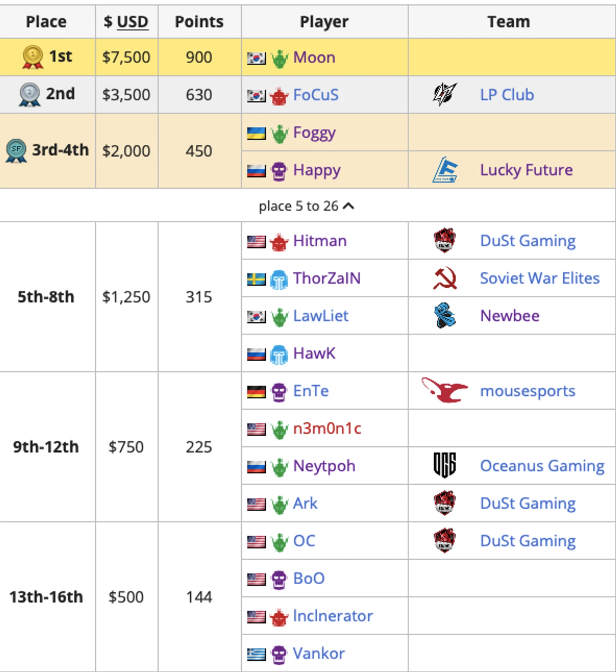Image resolution: width=616 pixels, height=672 pixels.
Task: Click the Undead race icon beside Happy
Action: (279, 171)
